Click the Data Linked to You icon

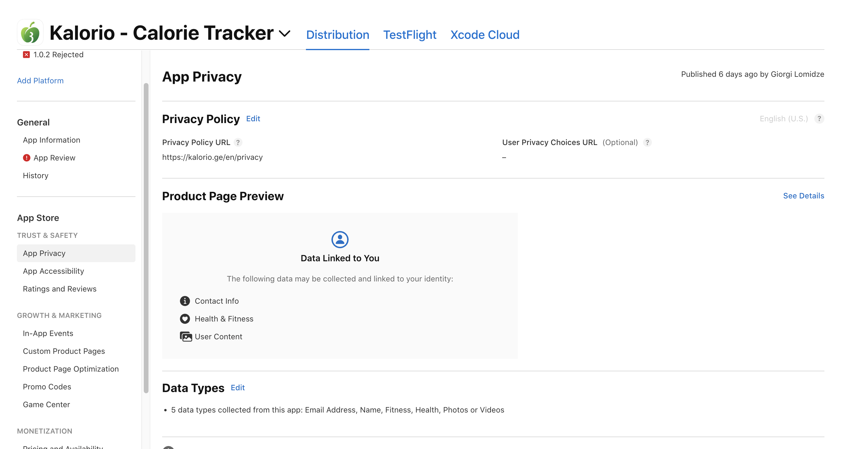pos(340,240)
